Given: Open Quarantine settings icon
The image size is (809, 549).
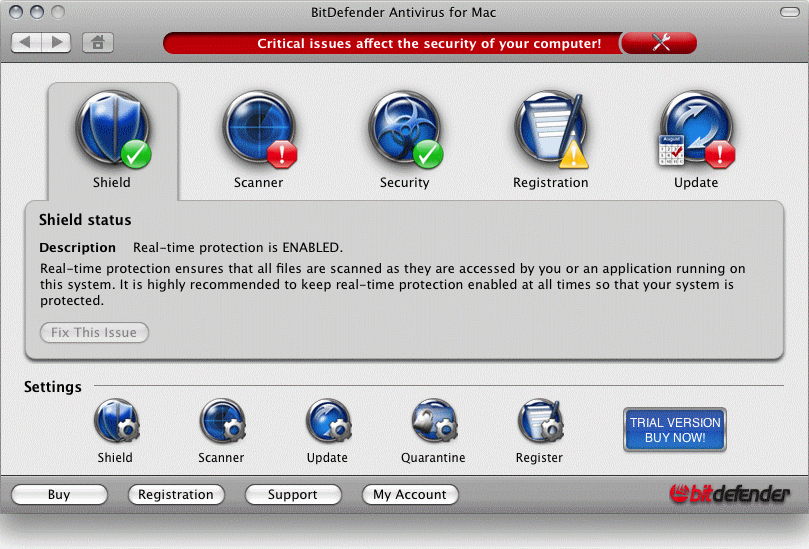Looking at the screenshot, I should (x=435, y=421).
